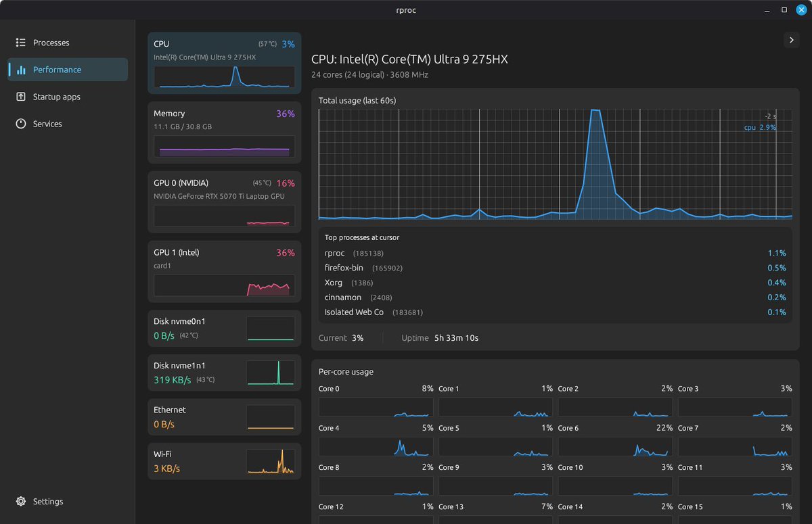Viewport: 812px width, 524px height.
Task: Click the Performance bar-chart icon
Action: [21, 70]
